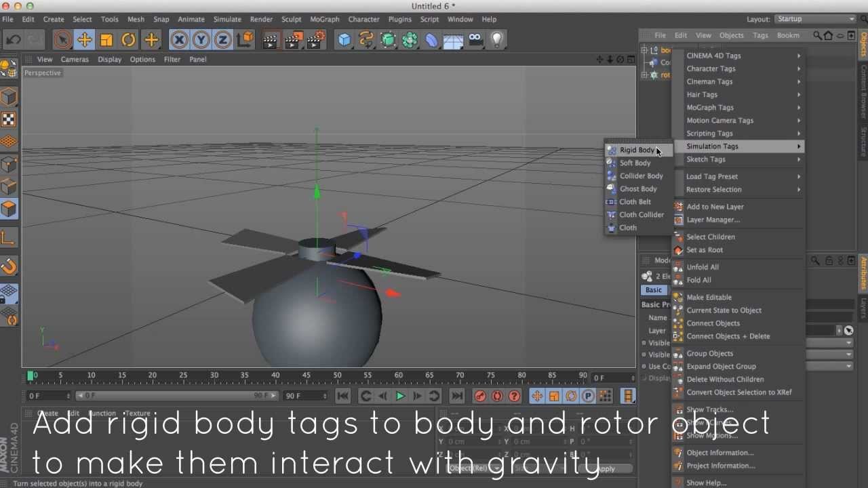Click the Visible in Editor keyframe dot
The image size is (868, 488).
643,343
